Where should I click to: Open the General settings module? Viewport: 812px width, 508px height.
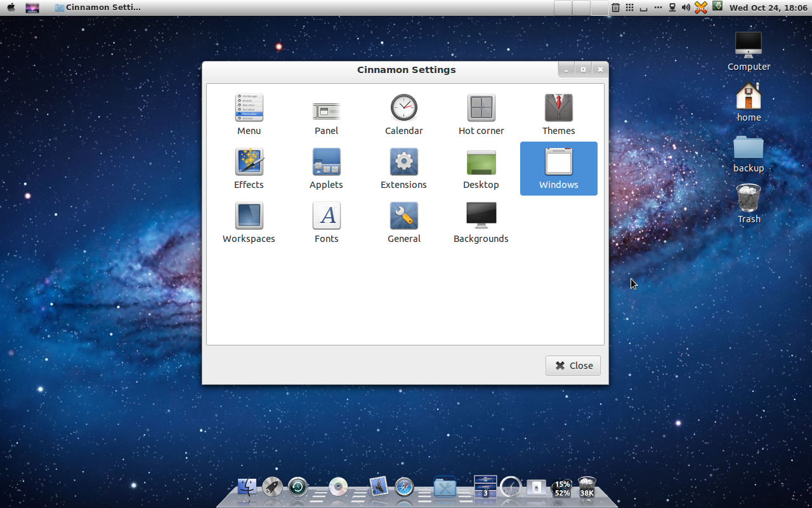point(403,223)
